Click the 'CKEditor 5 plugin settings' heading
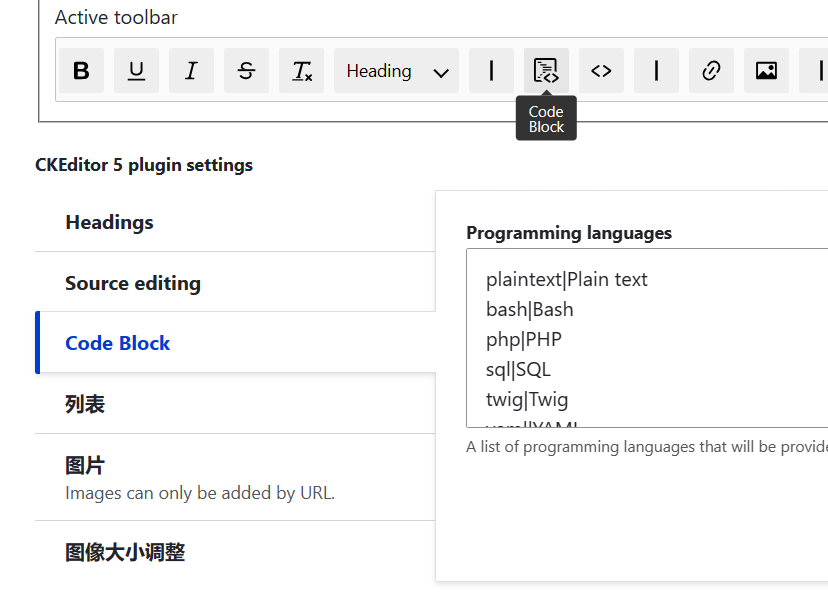Screen dimensions: 828x603 144,165
